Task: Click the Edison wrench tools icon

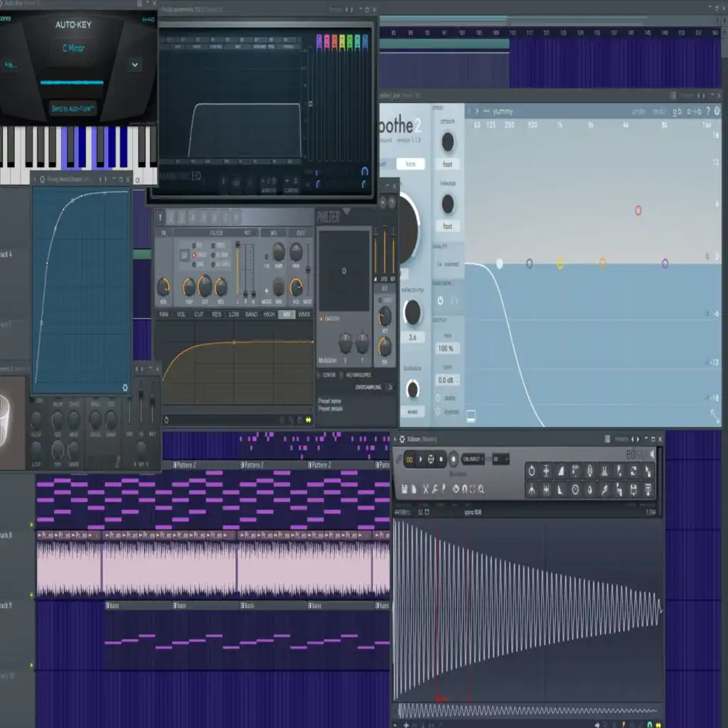Action: click(435, 489)
